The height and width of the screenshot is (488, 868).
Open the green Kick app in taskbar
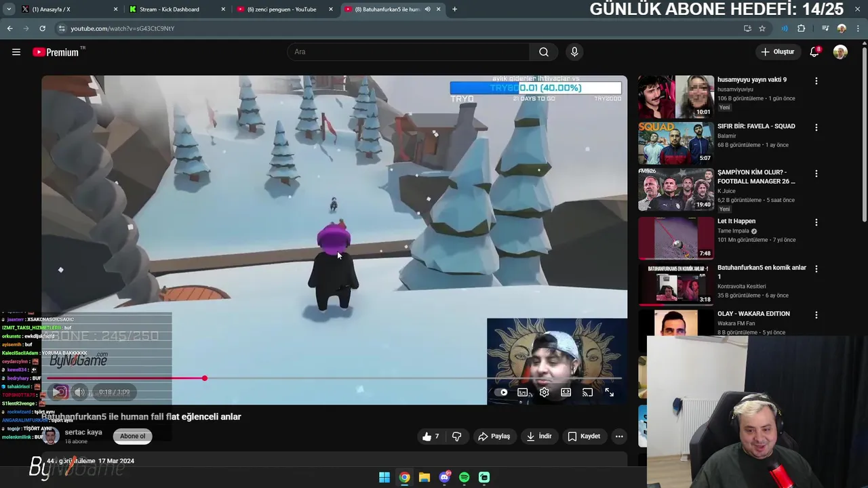click(x=484, y=477)
